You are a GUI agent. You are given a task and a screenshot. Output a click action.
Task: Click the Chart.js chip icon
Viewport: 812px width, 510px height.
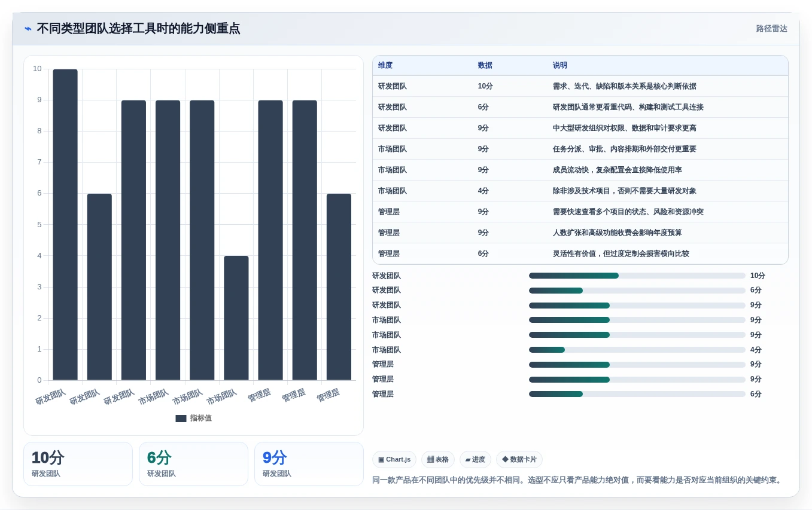(381, 460)
